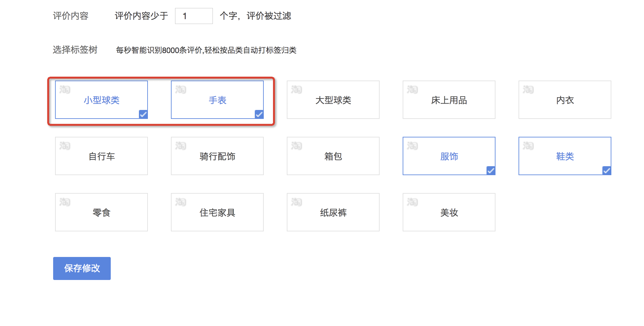Screen dimensions: 644x326
Task: Click the 淘 logo on 自行车 card
Action: point(65,146)
